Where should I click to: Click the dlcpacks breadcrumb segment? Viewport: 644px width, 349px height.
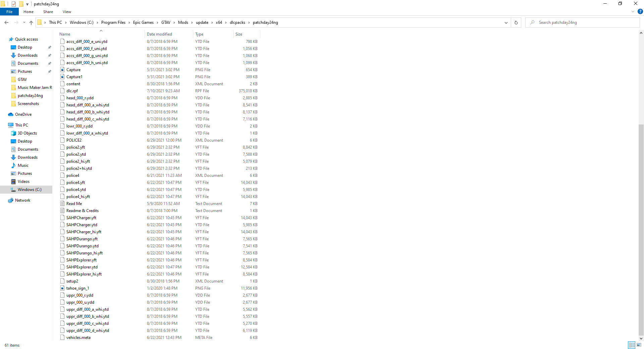click(237, 22)
